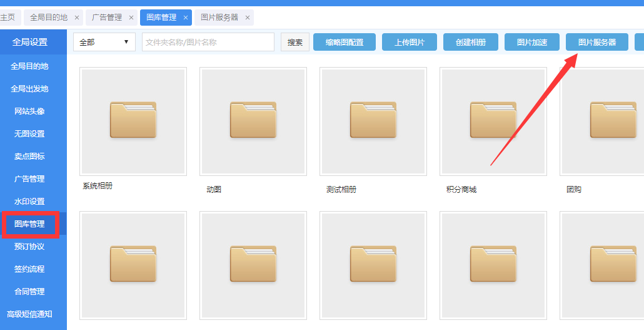Expand the 全部 filter dropdown

pos(104,42)
